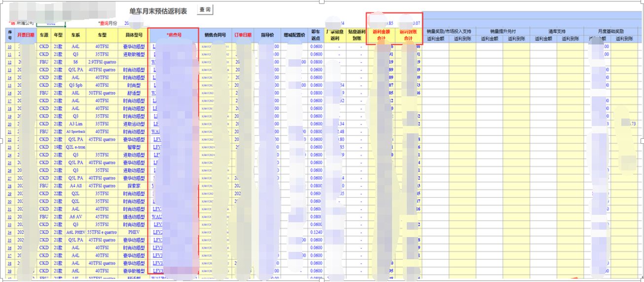
Task: Select the 臻选动感型 specific model cell
Action: pos(133,217)
